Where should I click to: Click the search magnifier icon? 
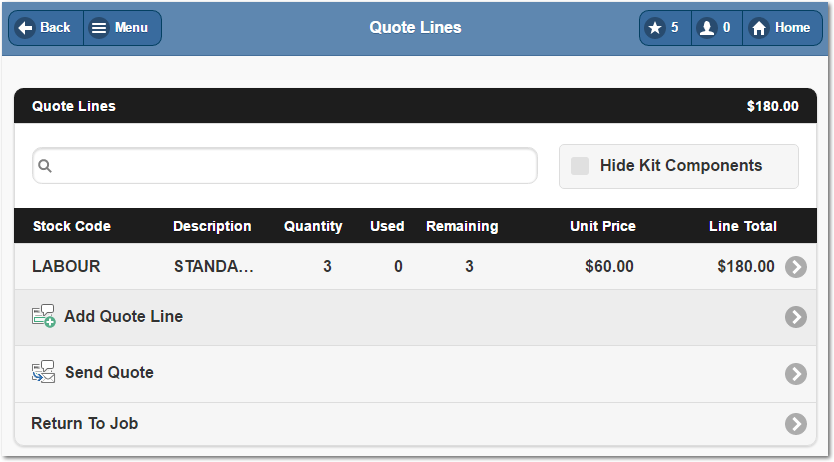[45, 166]
